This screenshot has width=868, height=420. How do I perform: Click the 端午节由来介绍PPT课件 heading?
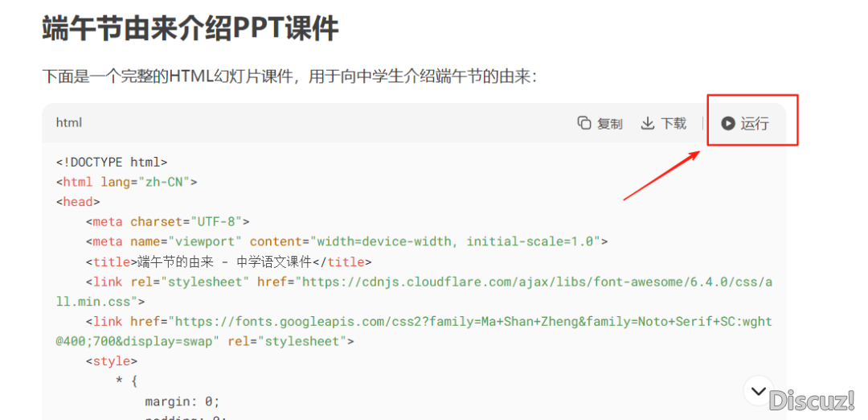(x=190, y=29)
